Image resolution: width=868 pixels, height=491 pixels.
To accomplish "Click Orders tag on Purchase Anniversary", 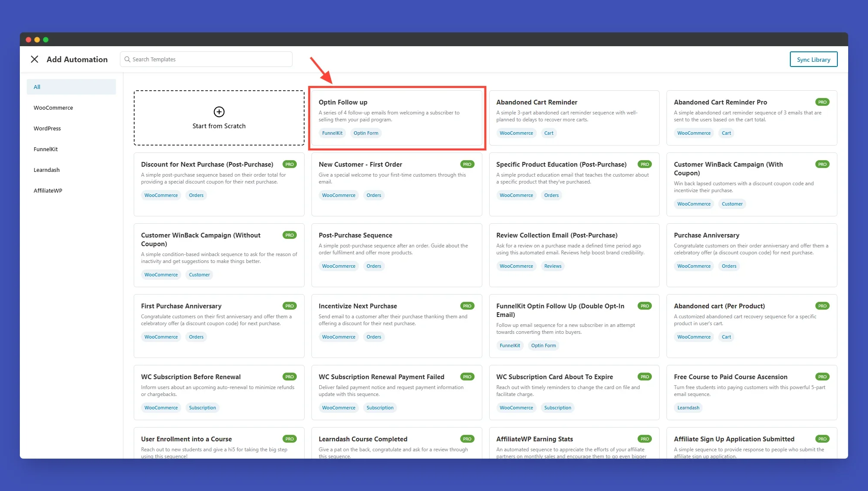I will click(729, 266).
